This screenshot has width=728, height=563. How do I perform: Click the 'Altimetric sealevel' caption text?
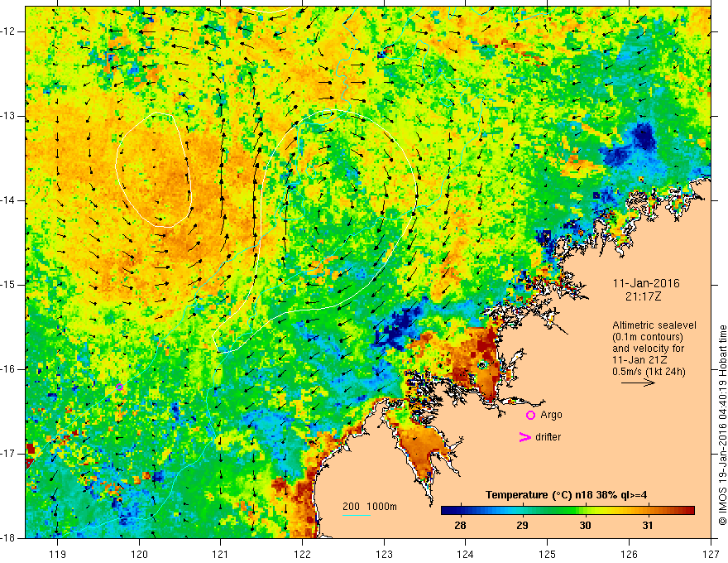pyautogui.click(x=654, y=325)
